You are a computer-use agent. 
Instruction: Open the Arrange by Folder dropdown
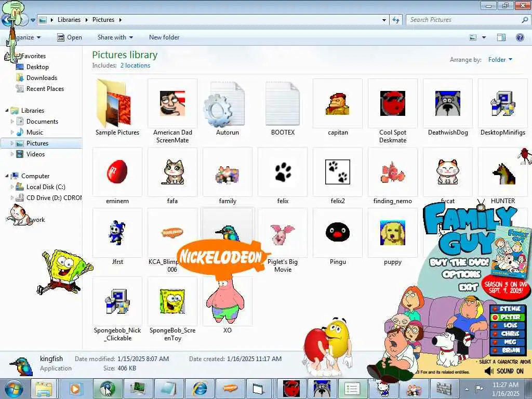tap(500, 60)
